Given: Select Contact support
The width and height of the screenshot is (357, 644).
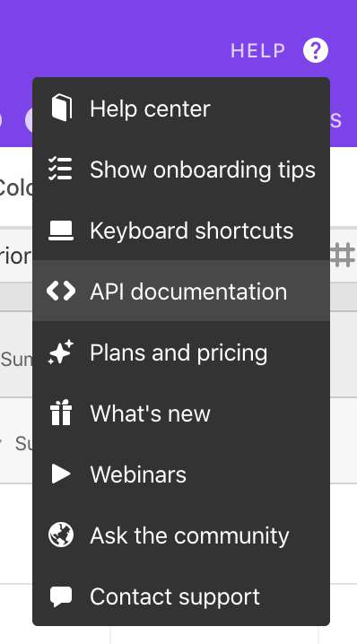Looking at the screenshot, I should tap(181, 596).
